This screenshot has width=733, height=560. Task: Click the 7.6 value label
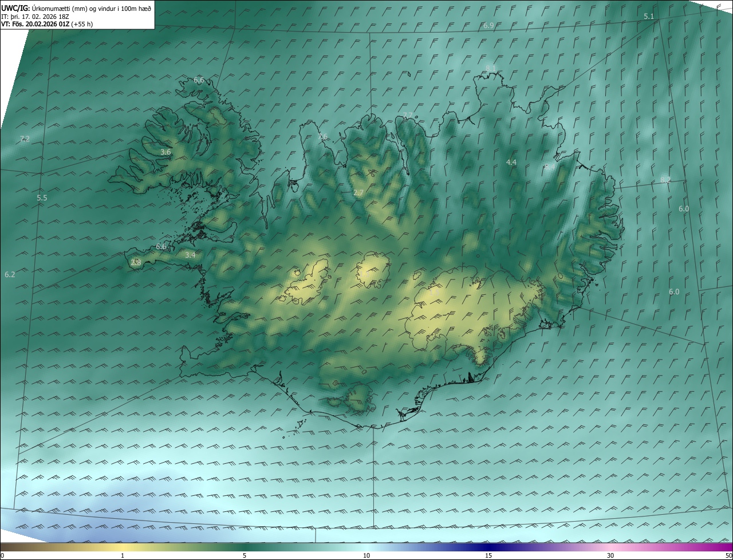[323, 137]
